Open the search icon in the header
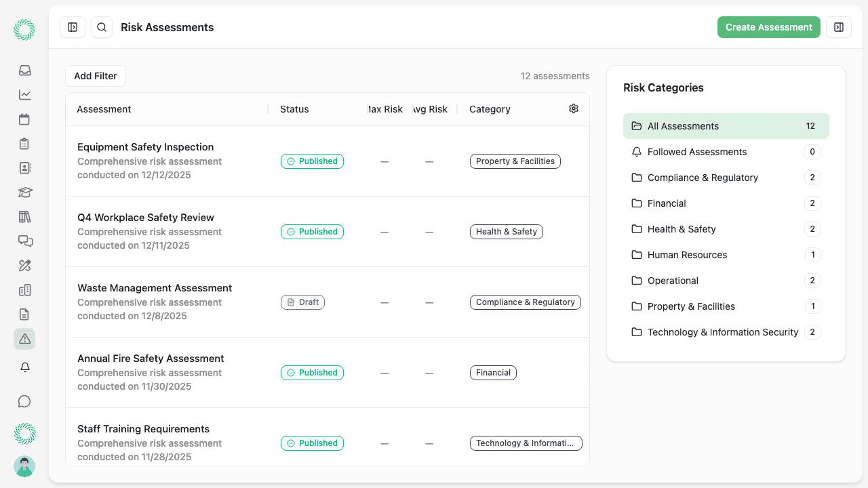Screen dimensions: 868x488 102,27
